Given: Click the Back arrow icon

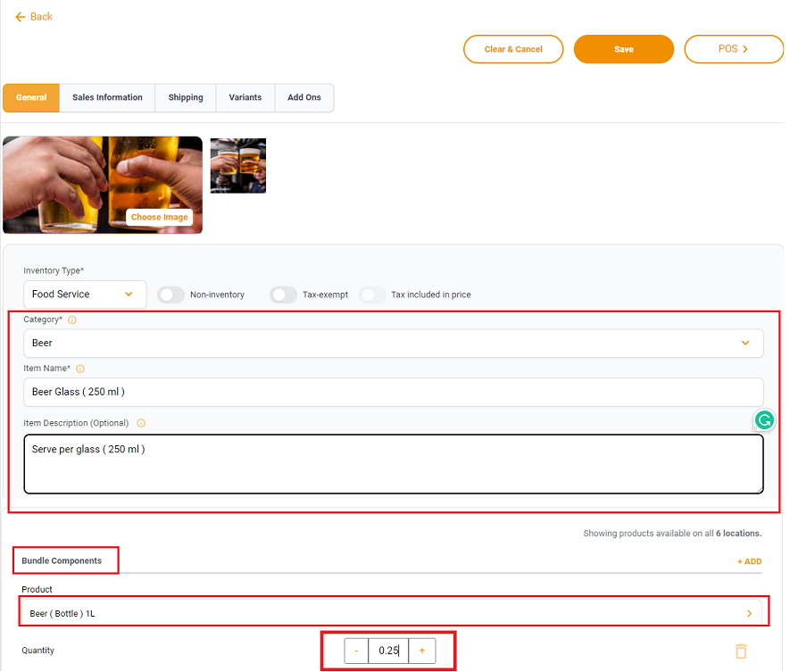Looking at the screenshot, I should coord(21,17).
